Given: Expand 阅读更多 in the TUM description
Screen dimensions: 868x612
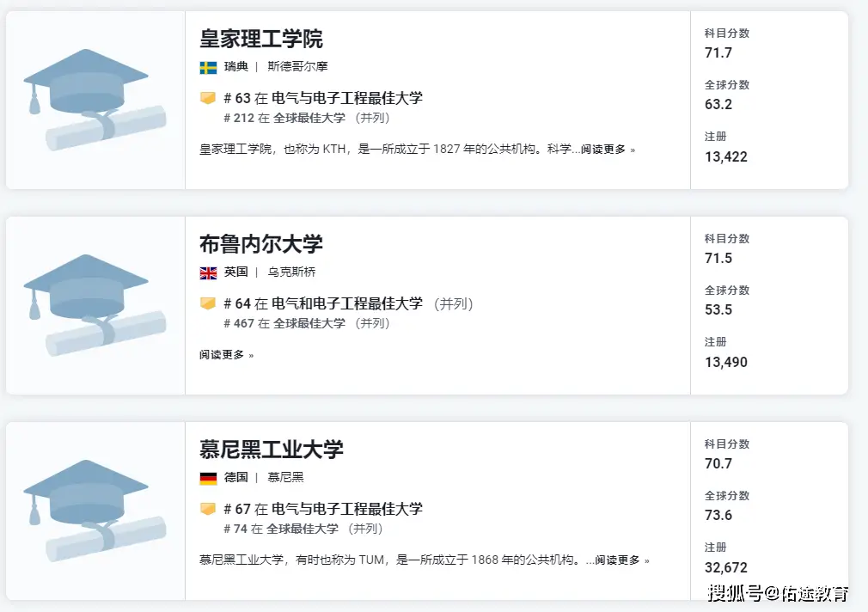Looking at the screenshot, I should (x=621, y=560).
